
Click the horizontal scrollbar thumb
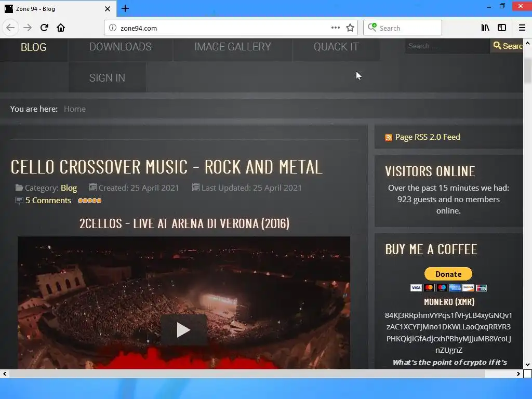pyautogui.click(x=247, y=374)
